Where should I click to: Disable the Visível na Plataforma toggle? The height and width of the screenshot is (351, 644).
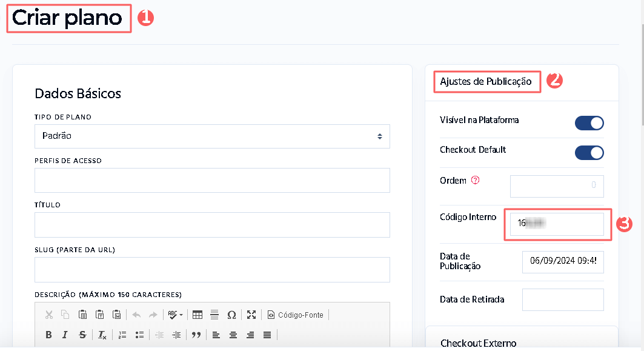[589, 122]
